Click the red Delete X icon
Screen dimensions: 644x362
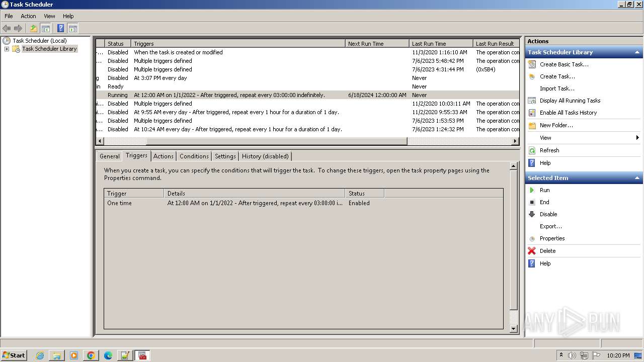point(532,251)
